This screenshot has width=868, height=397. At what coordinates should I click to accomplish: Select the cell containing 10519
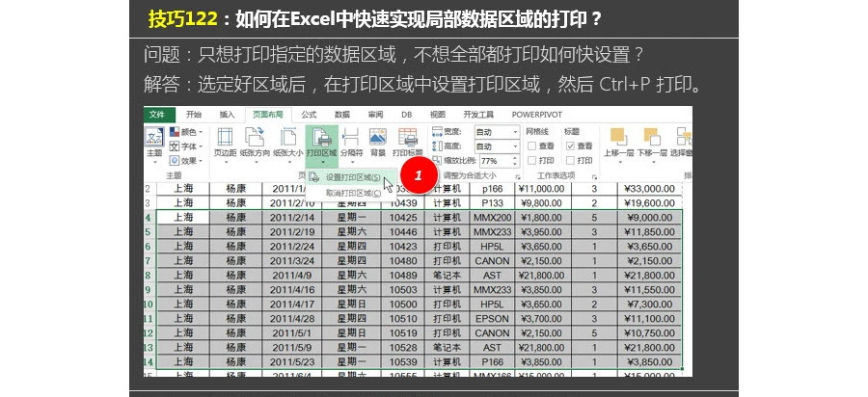403,332
